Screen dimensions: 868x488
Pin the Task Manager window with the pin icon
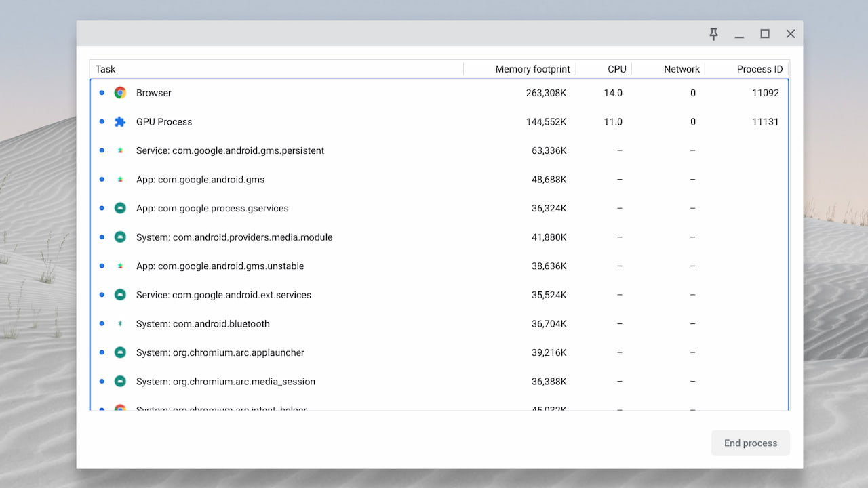pyautogui.click(x=713, y=34)
